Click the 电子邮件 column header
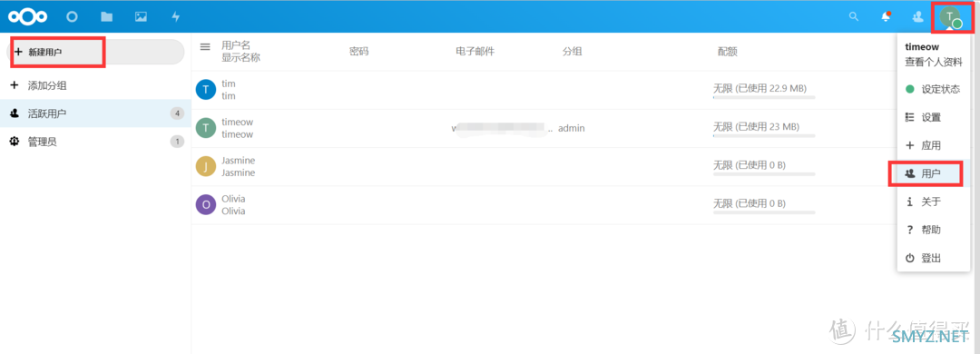This screenshot has height=354, width=980. pos(475,52)
